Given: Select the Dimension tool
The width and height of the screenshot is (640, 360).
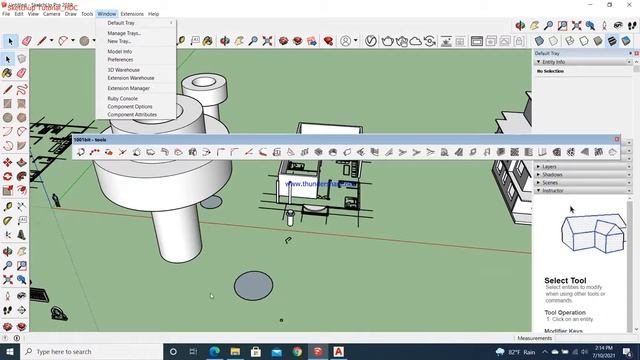Looking at the screenshot, I should tap(22, 207).
